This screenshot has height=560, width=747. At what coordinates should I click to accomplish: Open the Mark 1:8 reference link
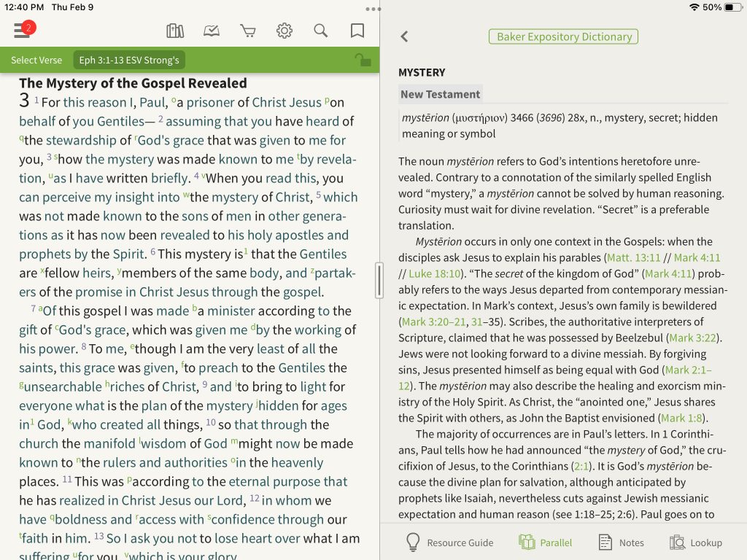[681, 418]
